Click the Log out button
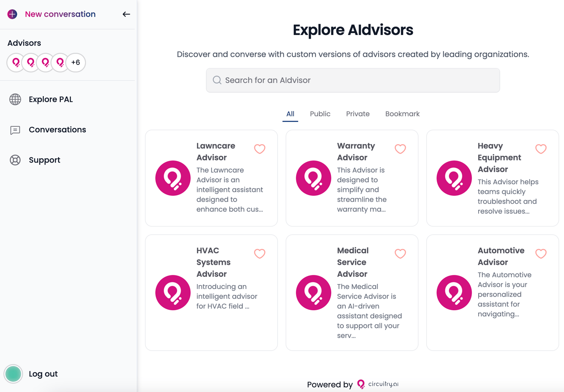Viewport: 564px width, 392px height. coord(43,374)
